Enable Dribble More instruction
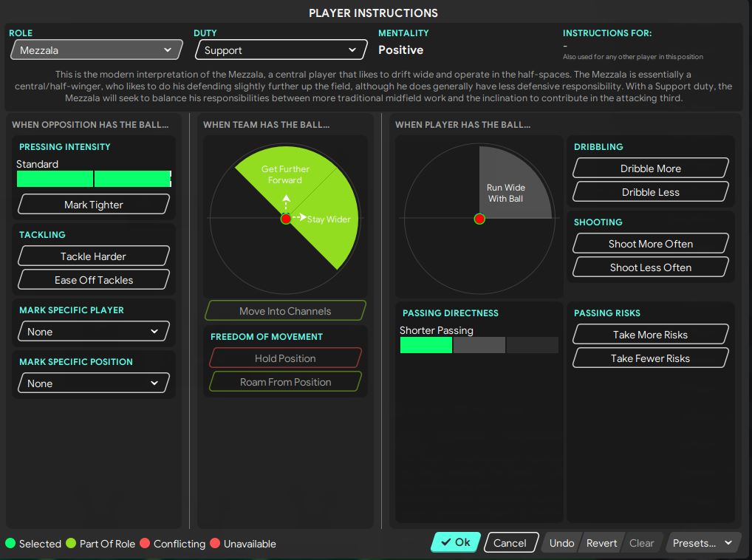The height and width of the screenshot is (560, 752). [650, 168]
